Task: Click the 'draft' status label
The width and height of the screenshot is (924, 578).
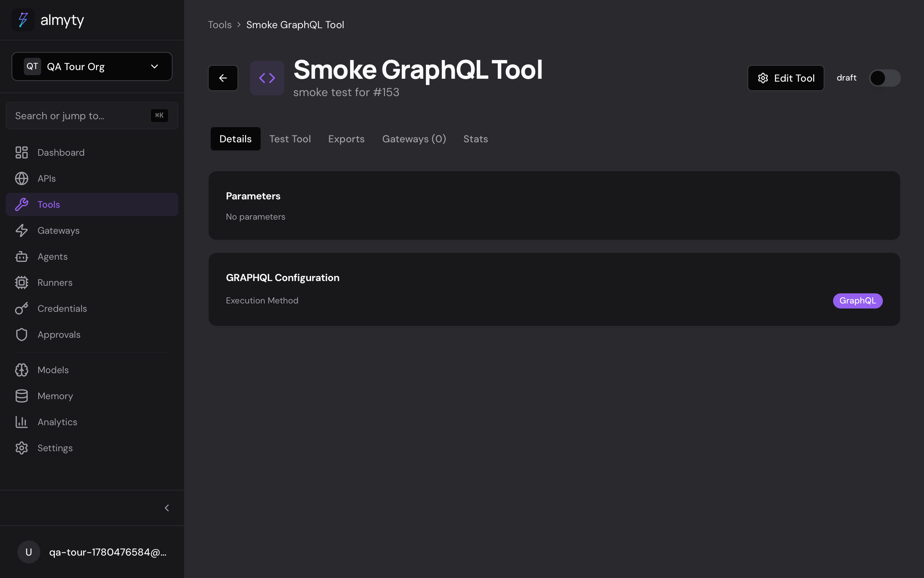Action: coord(846,78)
